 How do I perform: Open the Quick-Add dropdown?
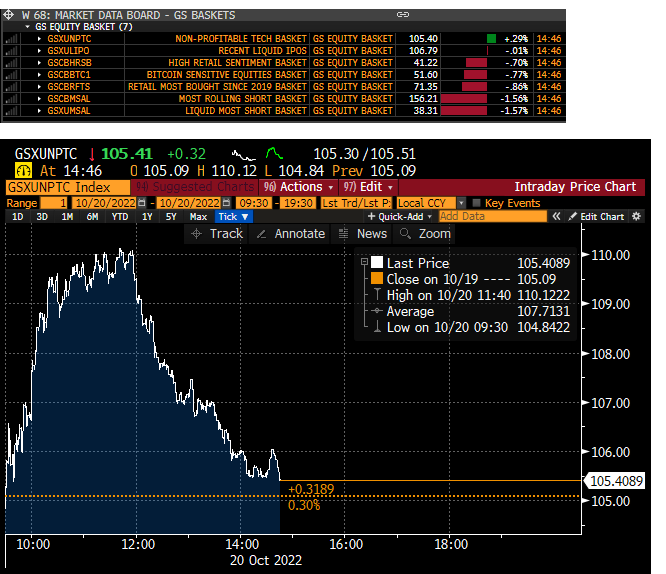click(399, 217)
